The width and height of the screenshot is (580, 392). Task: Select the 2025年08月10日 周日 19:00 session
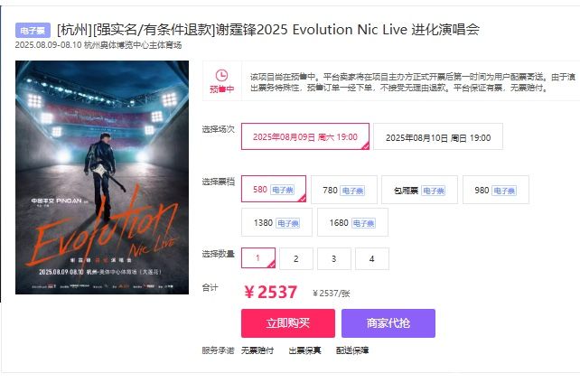[x=438, y=136]
